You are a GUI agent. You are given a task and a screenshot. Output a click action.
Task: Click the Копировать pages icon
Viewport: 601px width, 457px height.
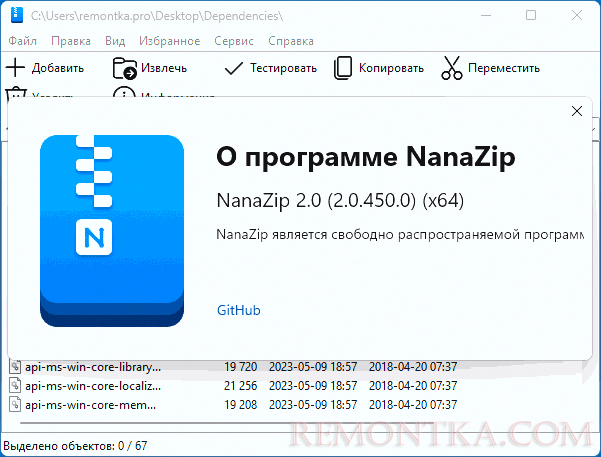pos(343,68)
